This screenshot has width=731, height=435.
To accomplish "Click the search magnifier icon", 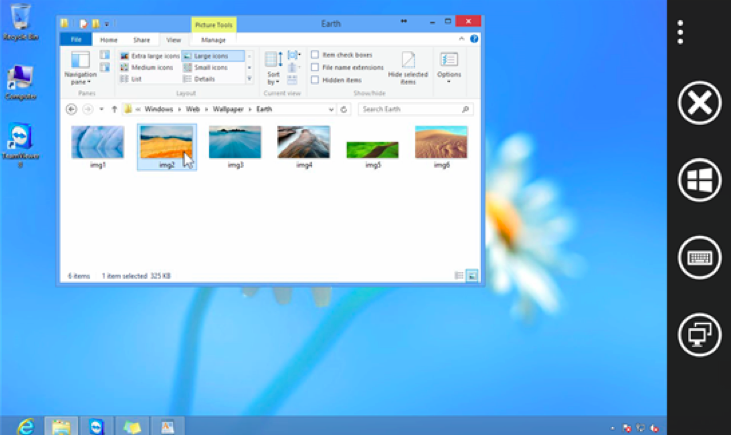I will (x=465, y=109).
